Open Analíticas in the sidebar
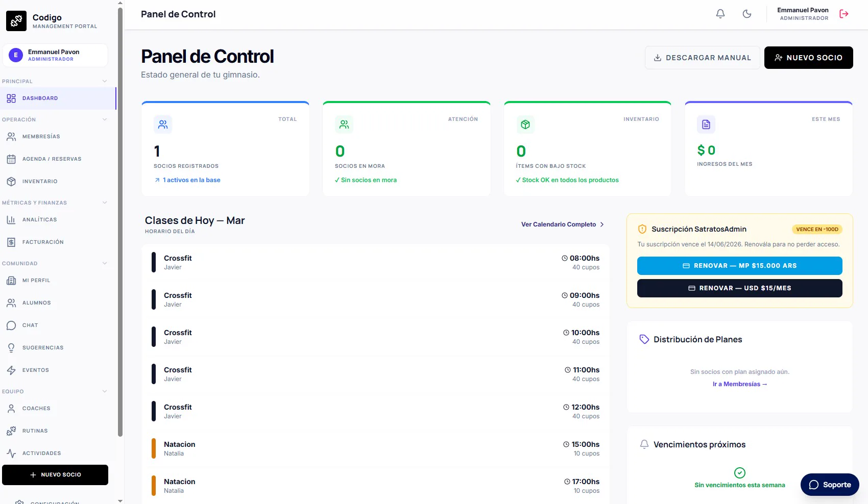868x504 pixels. click(58, 220)
